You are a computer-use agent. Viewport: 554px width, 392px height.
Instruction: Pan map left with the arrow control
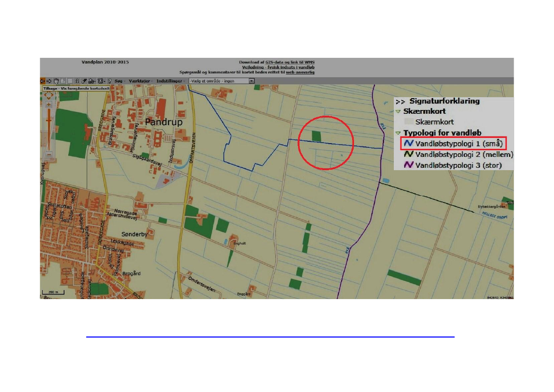pos(45,95)
